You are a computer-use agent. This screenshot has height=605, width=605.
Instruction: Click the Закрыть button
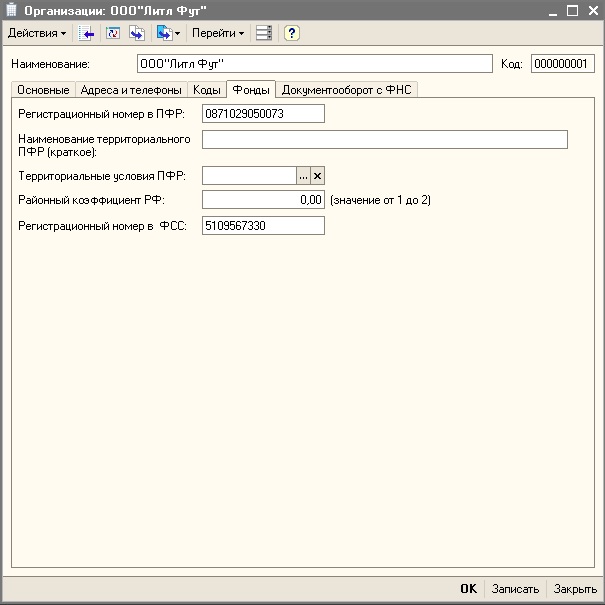click(x=575, y=589)
